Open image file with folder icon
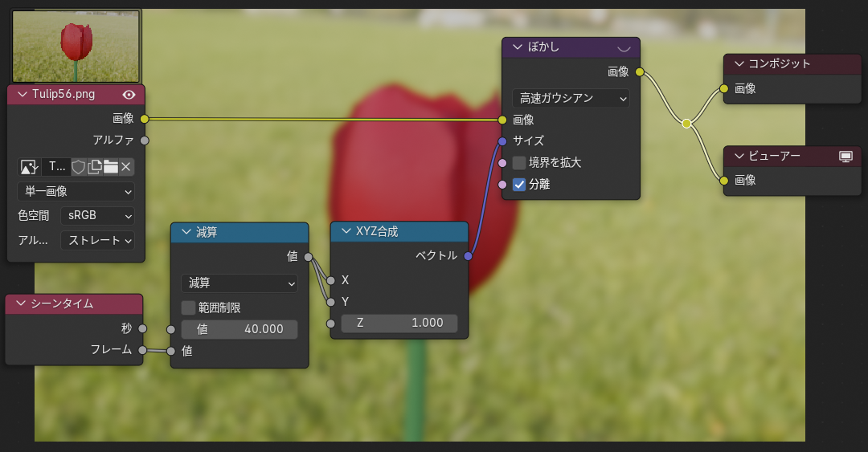Screen dimensions: 868x452 (x=111, y=166)
